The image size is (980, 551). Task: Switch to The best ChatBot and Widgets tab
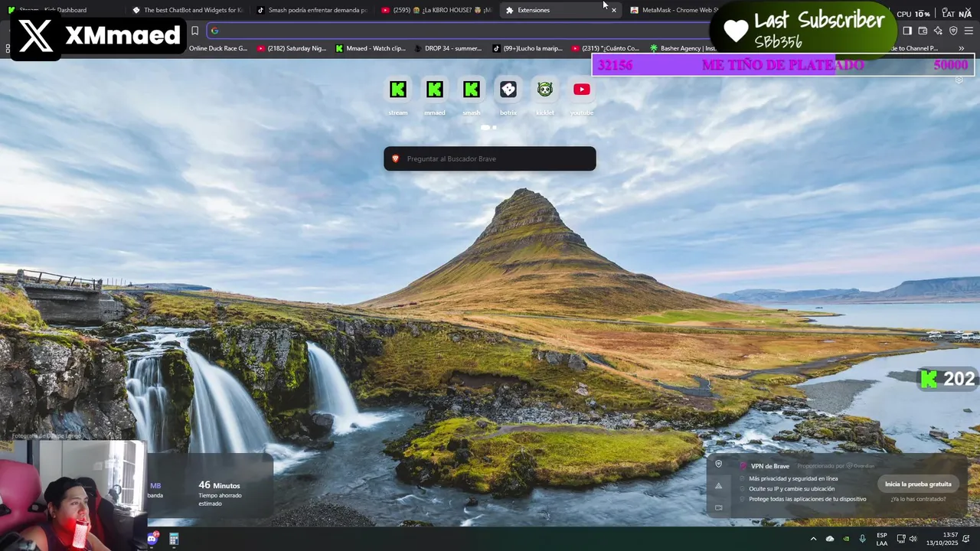click(187, 10)
